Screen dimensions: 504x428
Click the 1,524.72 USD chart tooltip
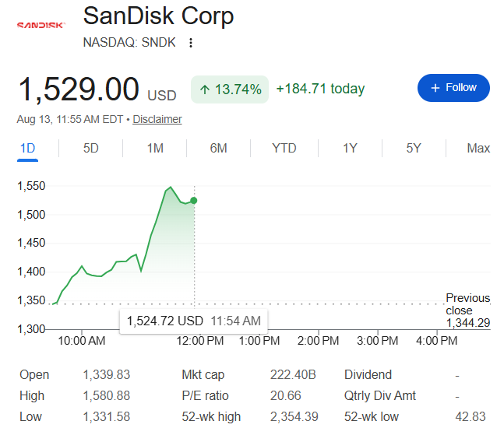pyautogui.click(x=193, y=321)
